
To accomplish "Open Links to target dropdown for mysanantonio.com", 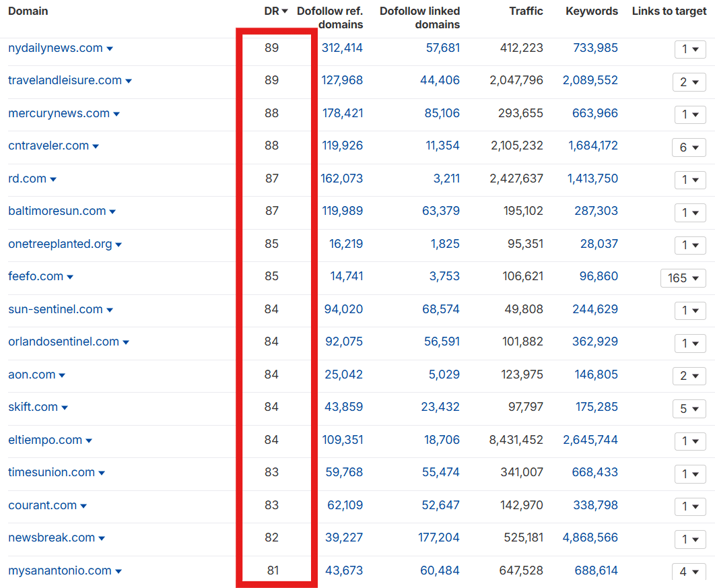I will (x=689, y=572).
